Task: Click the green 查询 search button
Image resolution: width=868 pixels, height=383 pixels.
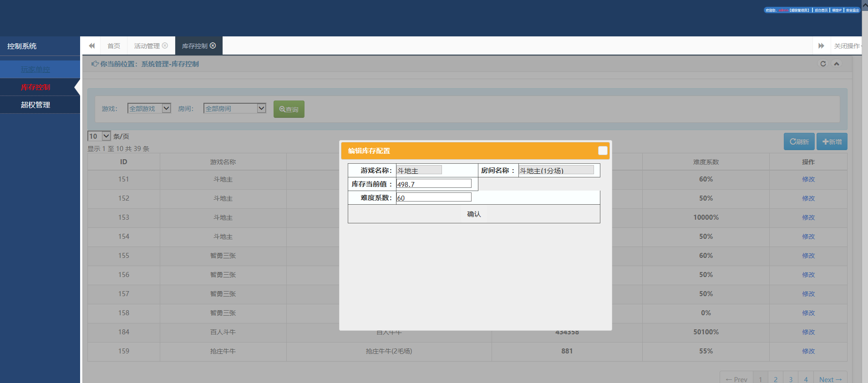Action: coord(289,109)
